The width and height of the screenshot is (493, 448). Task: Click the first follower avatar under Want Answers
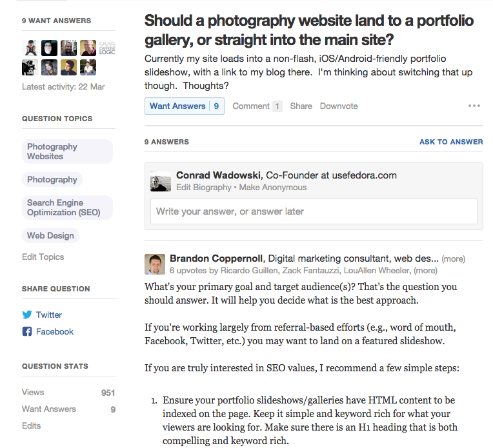30,47
